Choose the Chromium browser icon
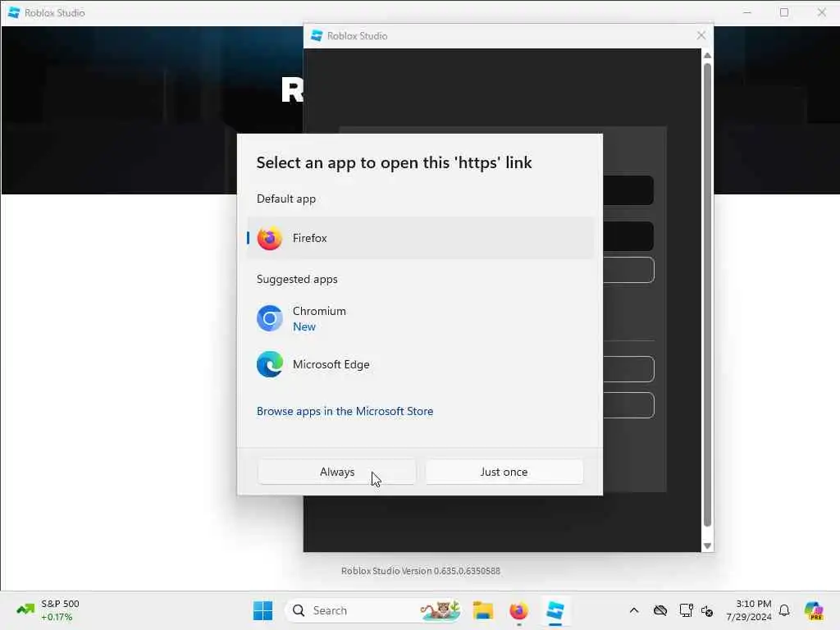The width and height of the screenshot is (840, 630). click(269, 318)
